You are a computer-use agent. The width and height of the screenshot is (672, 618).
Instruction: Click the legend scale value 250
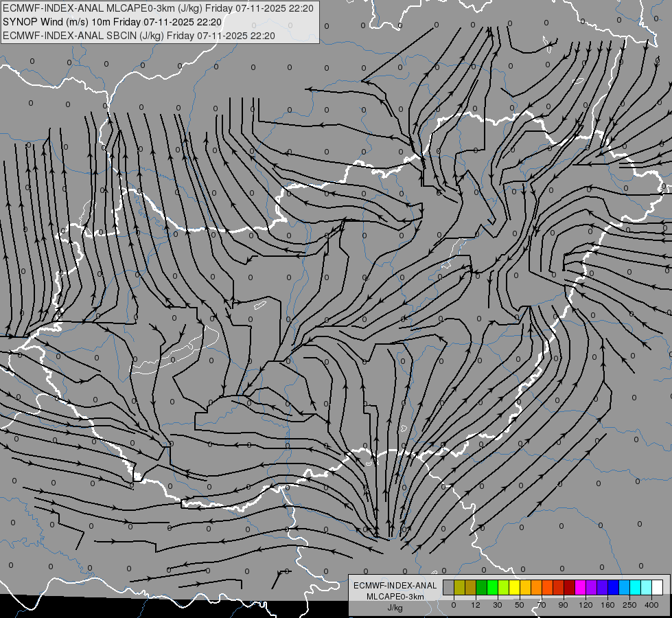629,605
